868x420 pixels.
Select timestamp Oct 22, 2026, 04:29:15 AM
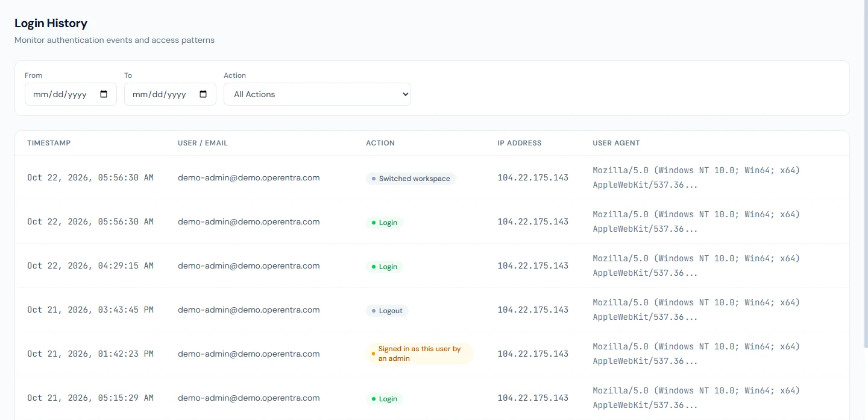pyautogui.click(x=90, y=266)
